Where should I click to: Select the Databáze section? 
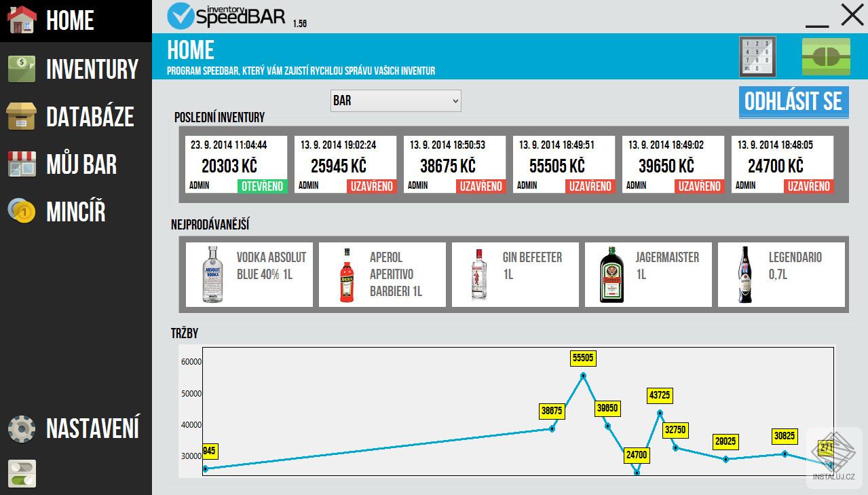click(x=75, y=116)
